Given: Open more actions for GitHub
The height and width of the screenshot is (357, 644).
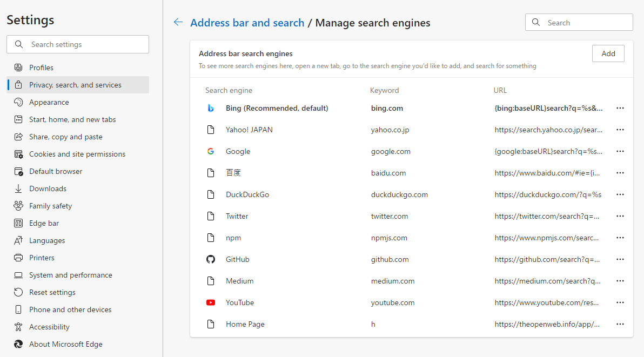Looking at the screenshot, I should (620, 259).
